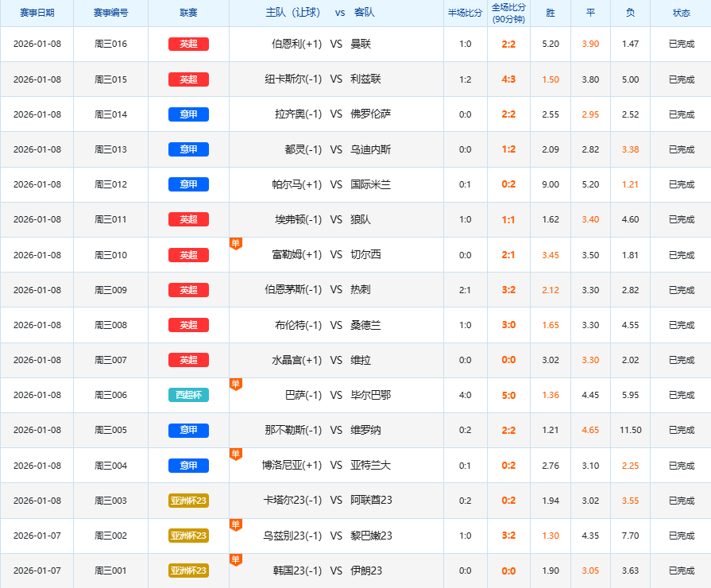Select the 赛事日期 column header
Viewport: 711px width, 588px height.
pyautogui.click(x=37, y=14)
